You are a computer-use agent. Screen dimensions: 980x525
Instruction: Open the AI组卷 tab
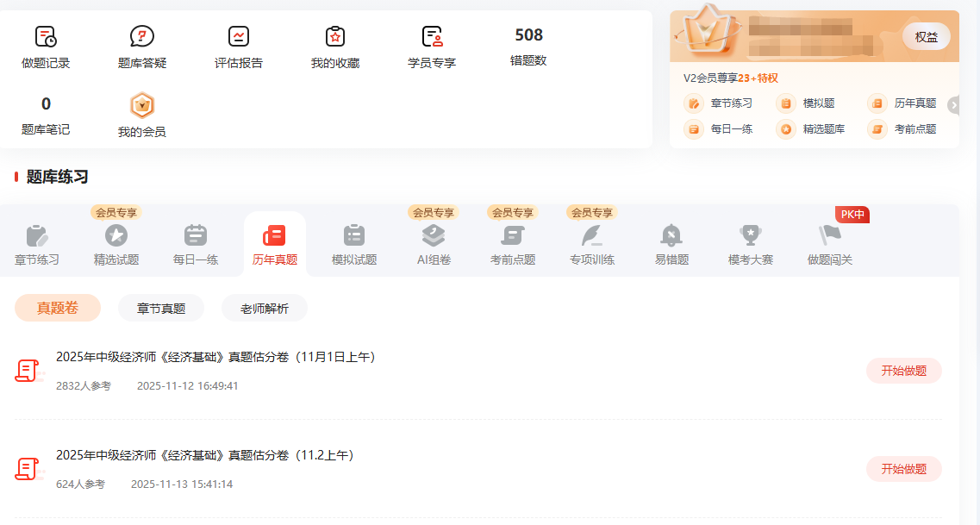point(434,244)
